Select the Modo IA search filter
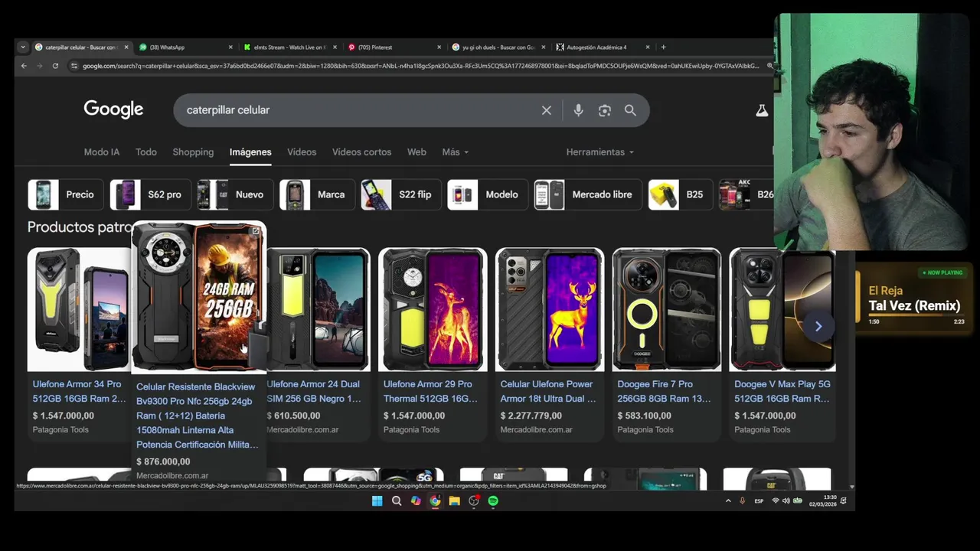The width and height of the screenshot is (980, 551). coord(102,152)
